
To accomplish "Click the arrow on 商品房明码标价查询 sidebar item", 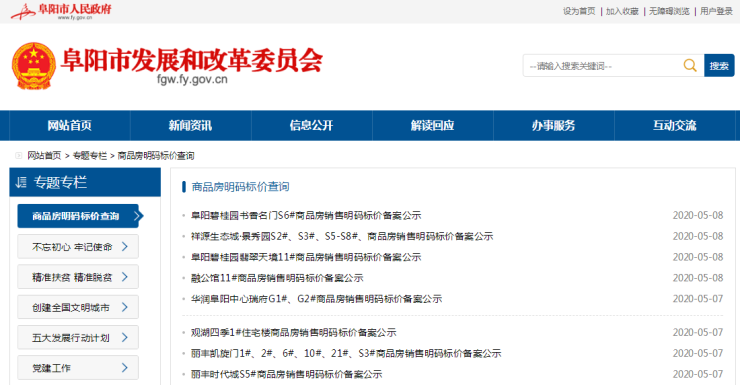I will click(138, 216).
